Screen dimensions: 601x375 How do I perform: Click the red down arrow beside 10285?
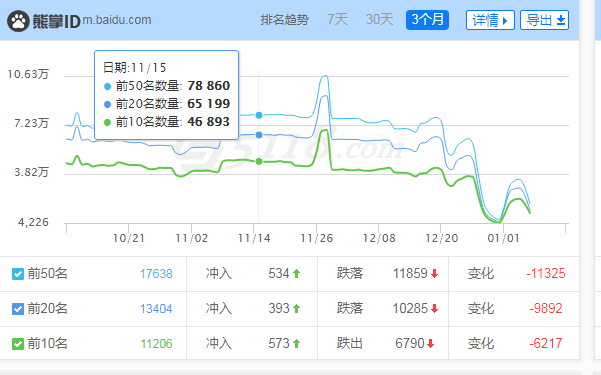(434, 308)
